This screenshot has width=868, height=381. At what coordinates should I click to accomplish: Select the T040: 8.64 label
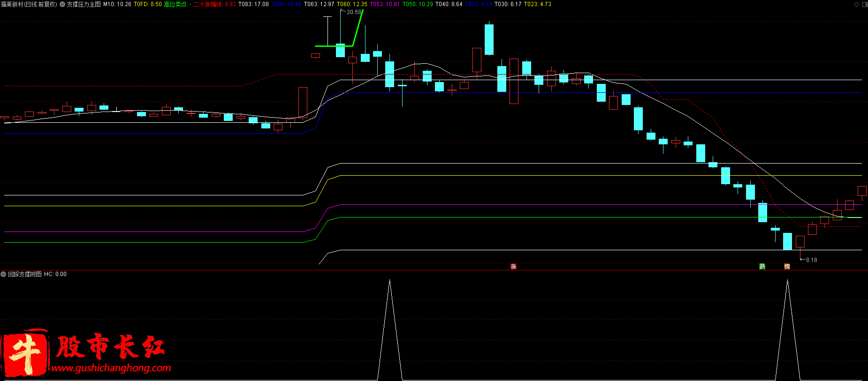[x=449, y=4]
